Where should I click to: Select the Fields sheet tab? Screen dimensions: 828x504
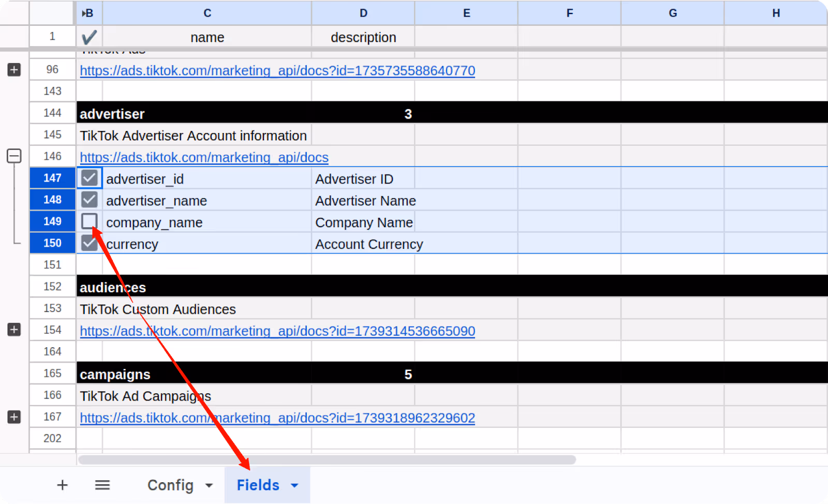coord(258,485)
